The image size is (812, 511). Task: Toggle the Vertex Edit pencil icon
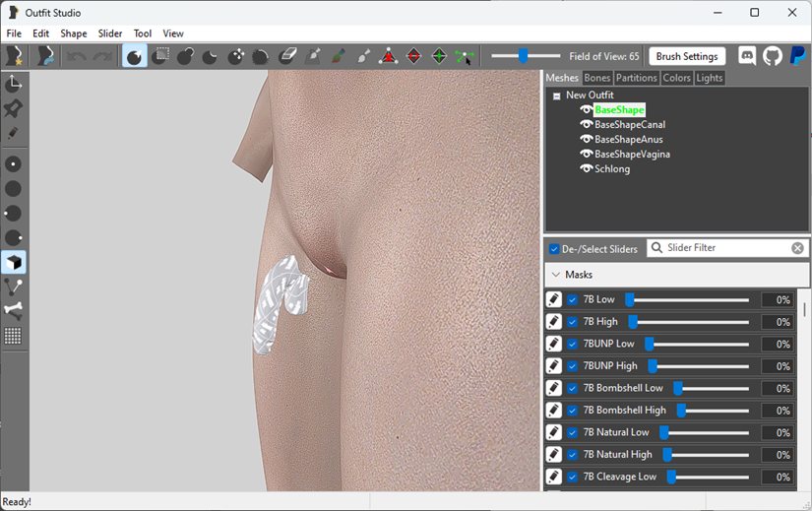click(14, 133)
